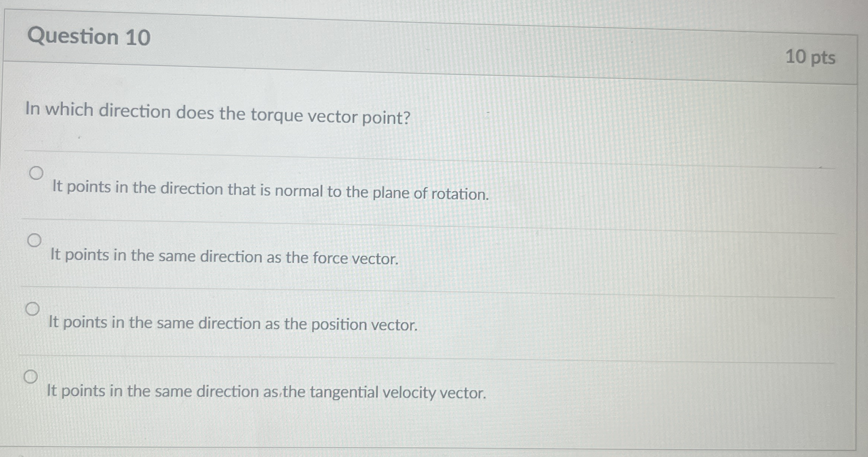Click the empty area right of the question
Image resolution: width=868 pixels, height=457 pixels.
point(636,116)
